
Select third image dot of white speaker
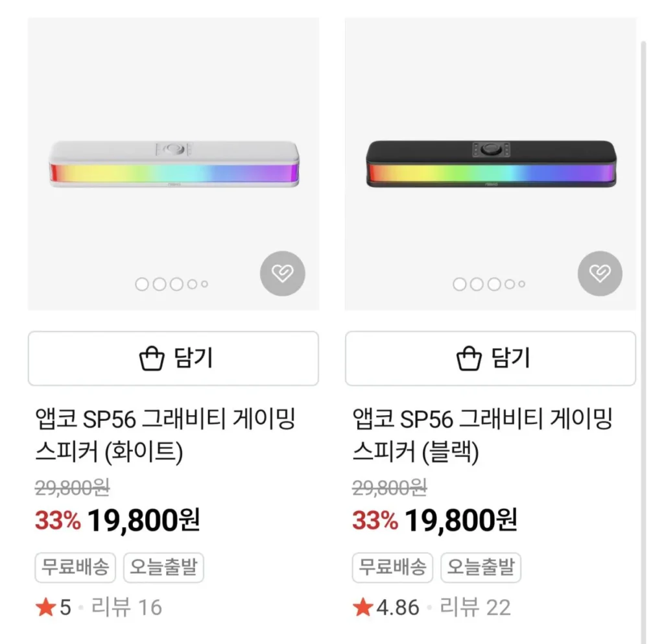pos(176,284)
